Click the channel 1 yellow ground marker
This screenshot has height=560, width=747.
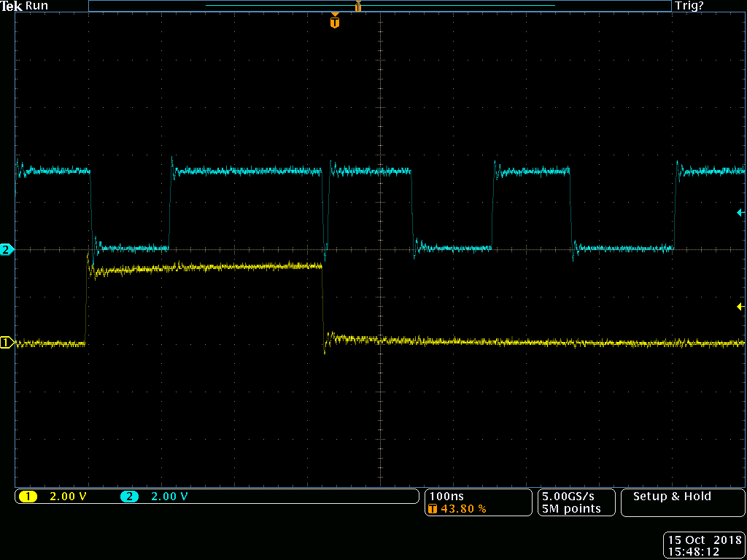coord(7,343)
